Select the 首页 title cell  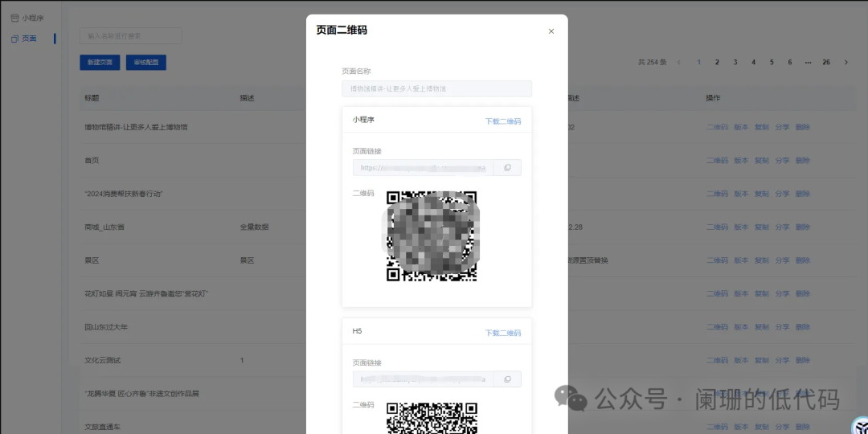[92, 161]
